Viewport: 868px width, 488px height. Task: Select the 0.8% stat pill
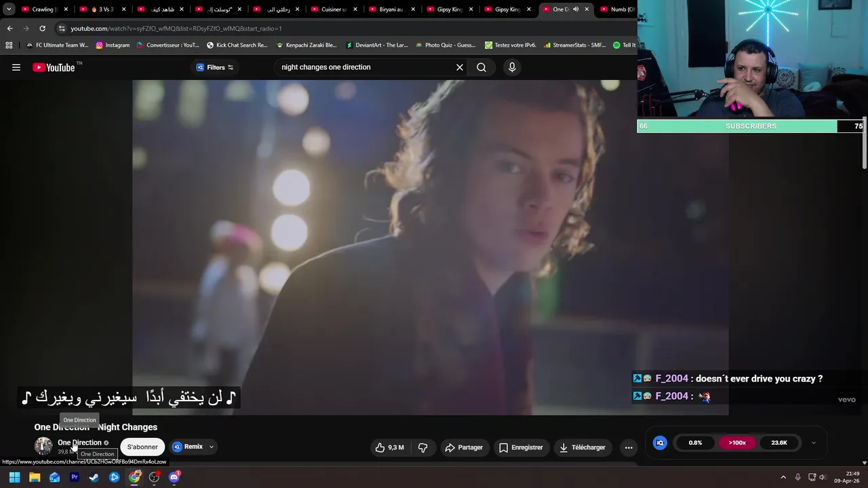coord(695,443)
